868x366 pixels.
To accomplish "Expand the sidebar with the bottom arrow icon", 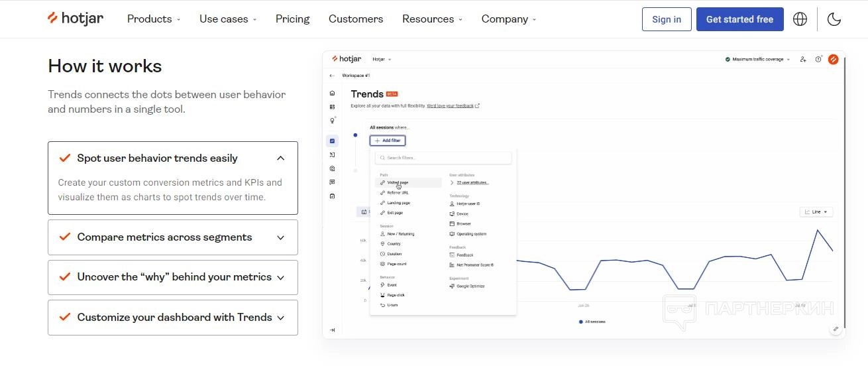I will (332, 330).
